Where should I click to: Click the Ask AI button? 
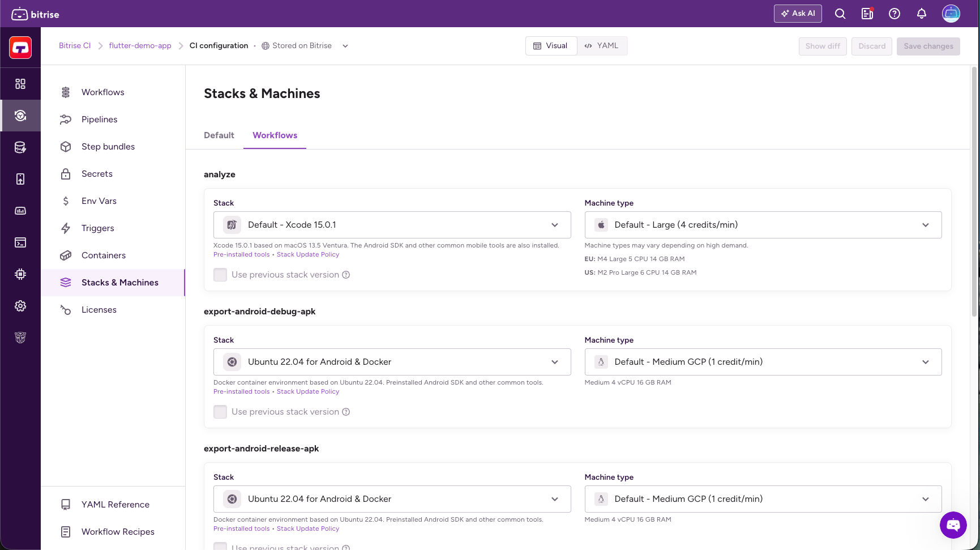coord(798,14)
